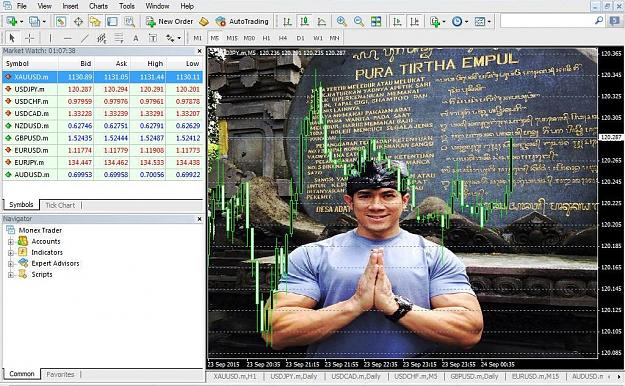Open the New Chart dropdown arrow

tap(21, 22)
